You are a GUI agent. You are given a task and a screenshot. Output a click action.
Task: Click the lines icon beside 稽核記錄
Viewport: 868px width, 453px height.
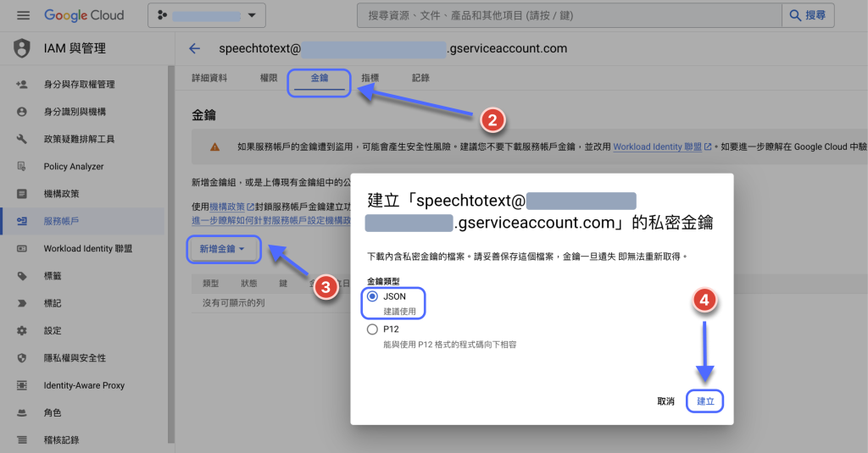click(21, 440)
